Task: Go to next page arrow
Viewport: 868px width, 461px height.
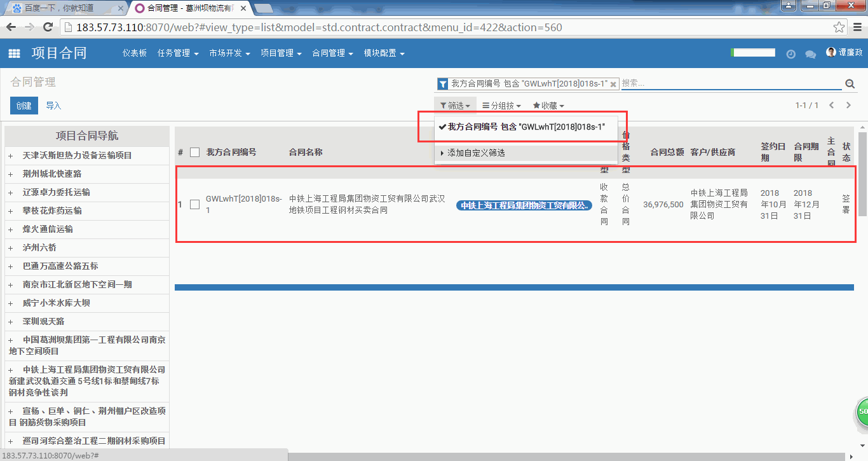Action: 848,106
